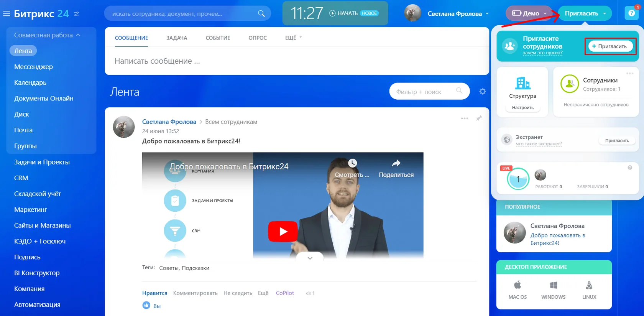
Task: Open CRM in the sidebar
Action: tap(21, 178)
